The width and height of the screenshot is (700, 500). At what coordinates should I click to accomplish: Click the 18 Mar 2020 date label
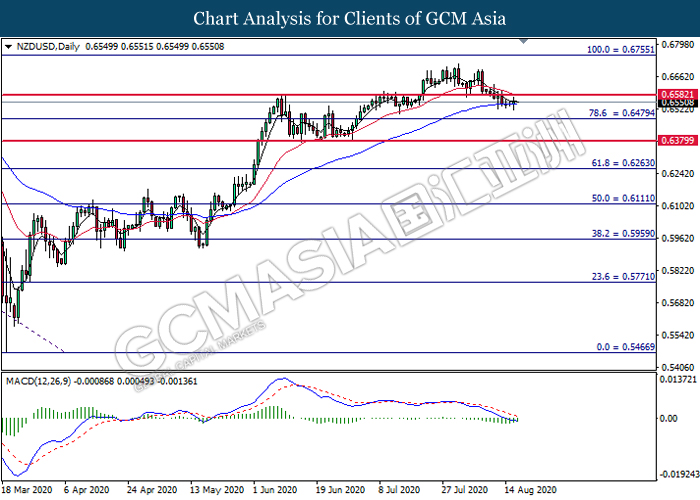pos(27,490)
